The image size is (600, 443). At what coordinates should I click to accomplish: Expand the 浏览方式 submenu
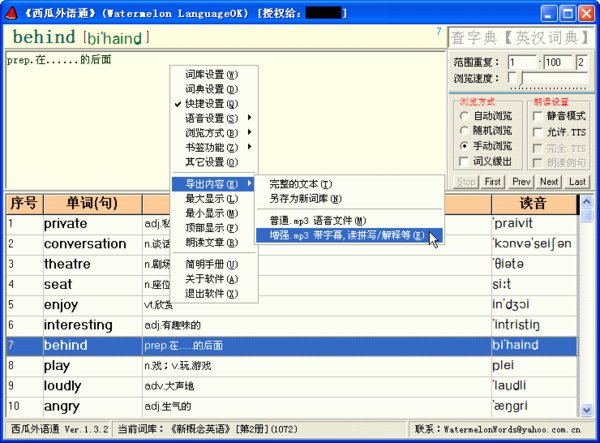(x=214, y=133)
